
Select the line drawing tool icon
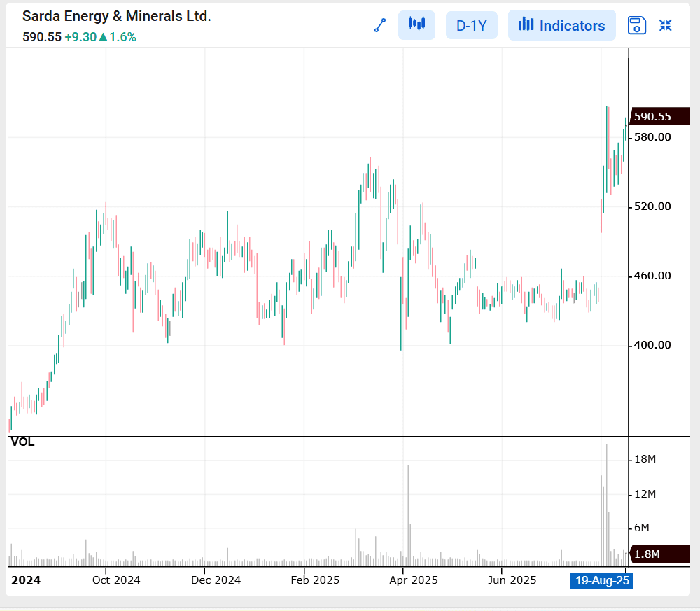pos(380,25)
